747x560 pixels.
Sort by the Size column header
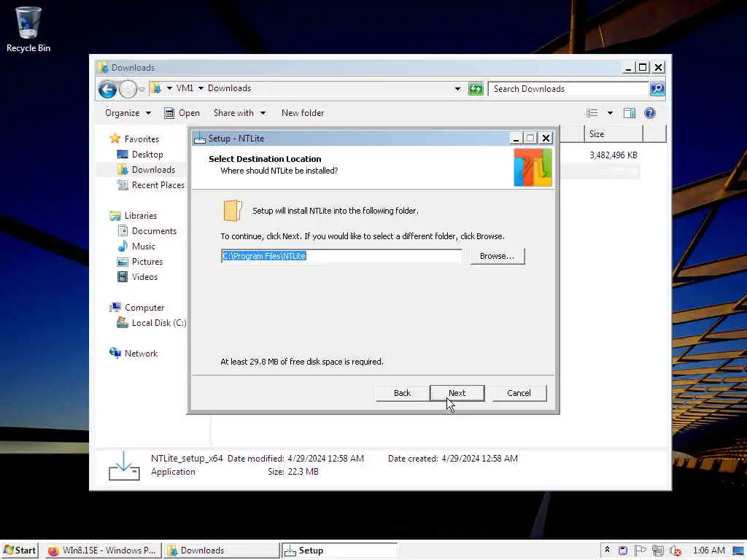614,134
